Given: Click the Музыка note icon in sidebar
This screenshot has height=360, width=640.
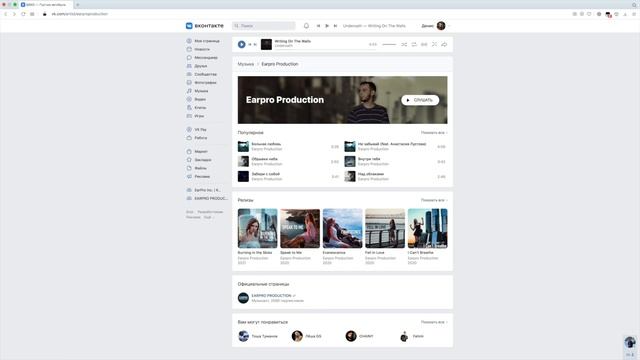Looking at the screenshot, I should [189, 91].
